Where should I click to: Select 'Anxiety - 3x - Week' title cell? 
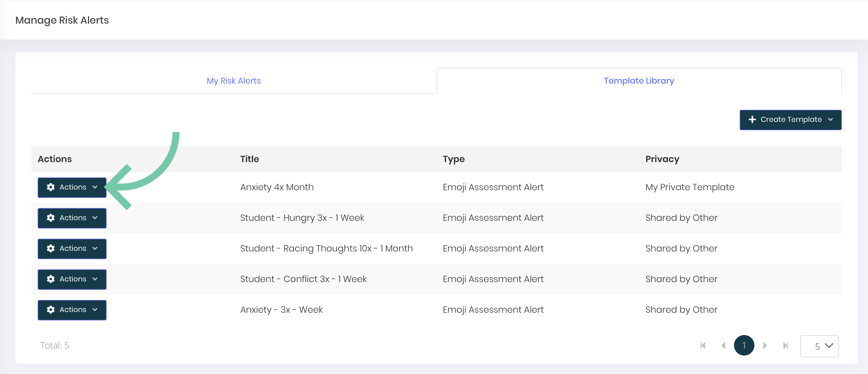[x=281, y=310]
